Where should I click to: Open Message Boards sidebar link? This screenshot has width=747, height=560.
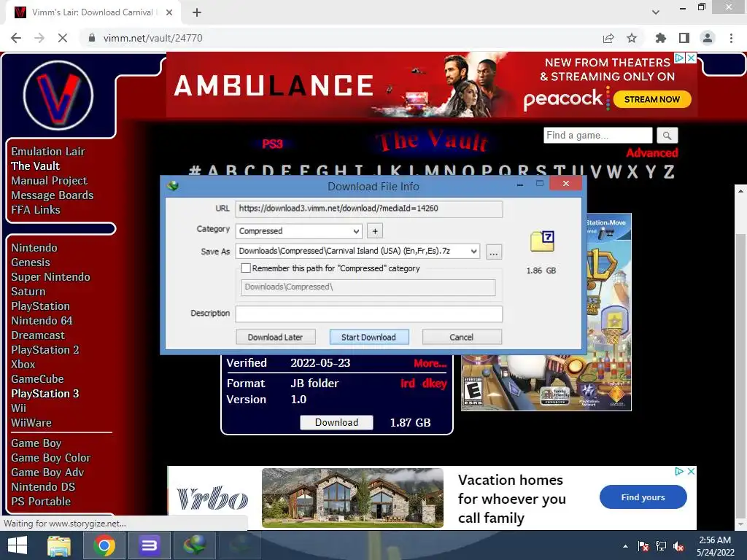pos(53,195)
